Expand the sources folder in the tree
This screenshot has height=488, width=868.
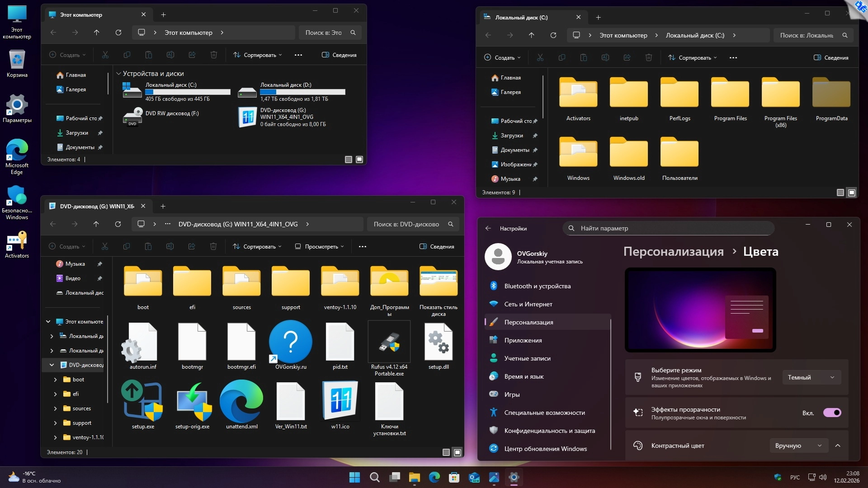click(55, 408)
